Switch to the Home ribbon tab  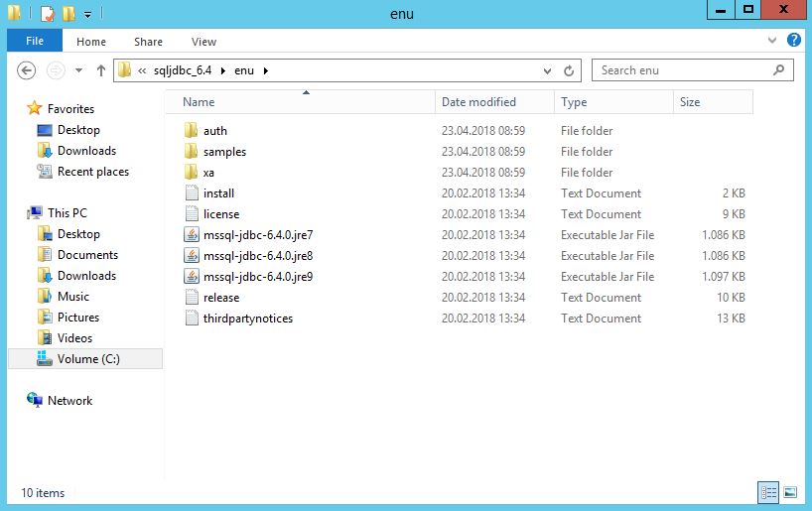click(91, 42)
